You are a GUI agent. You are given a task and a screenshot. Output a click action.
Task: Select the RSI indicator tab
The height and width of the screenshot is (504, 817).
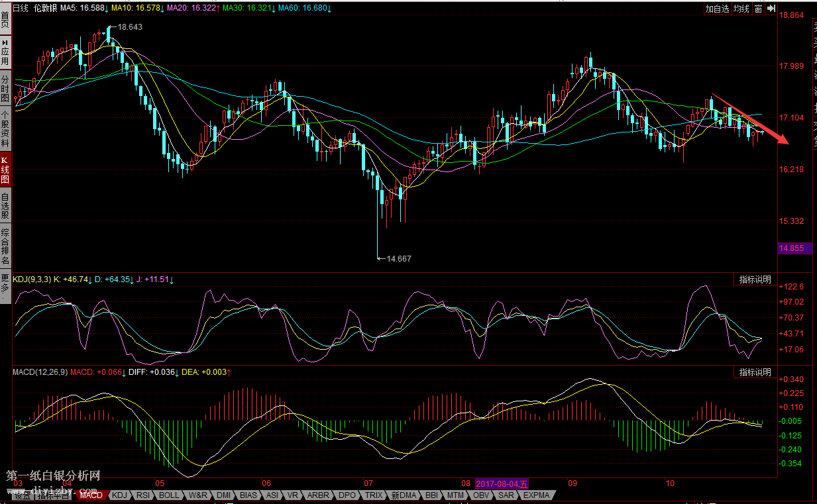142,495
